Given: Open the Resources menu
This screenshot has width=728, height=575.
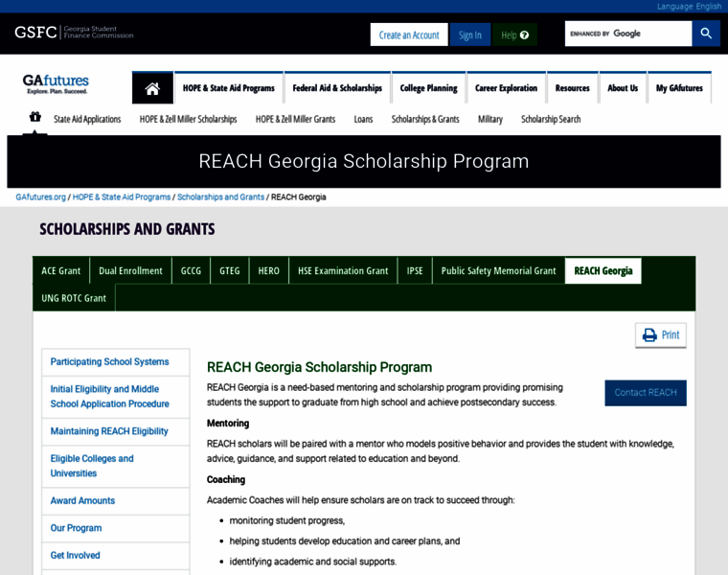Looking at the screenshot, I should pos(573,88).
